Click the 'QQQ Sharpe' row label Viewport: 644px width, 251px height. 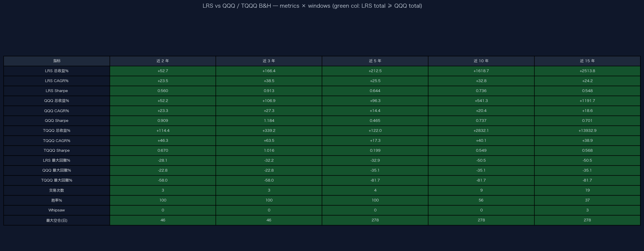pyautogui.click(x=57, y=121)
